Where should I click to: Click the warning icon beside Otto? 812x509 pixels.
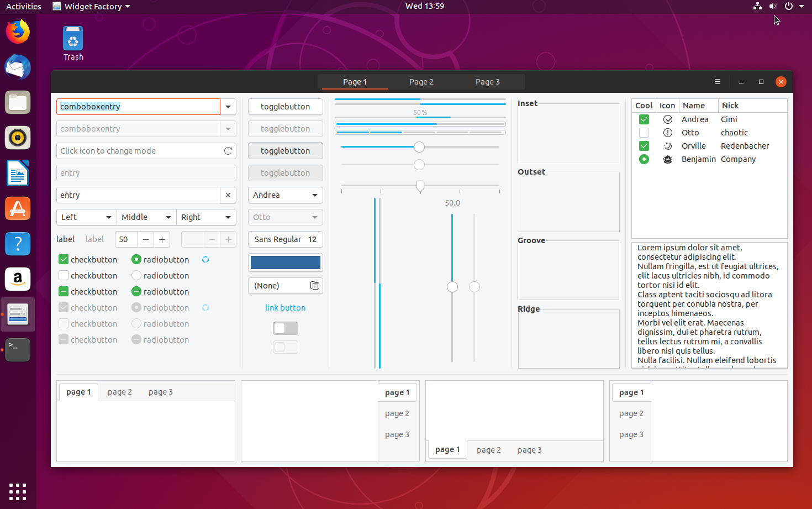tap(668, 132)
